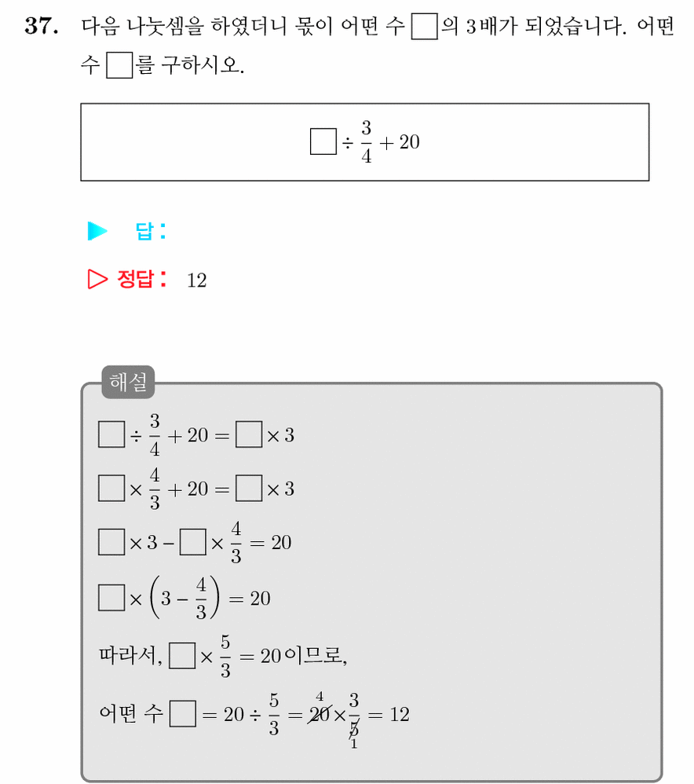The image size is (694, 784).
Task: Select the answer value 12 next to 정답
Action: click(197, 280)
